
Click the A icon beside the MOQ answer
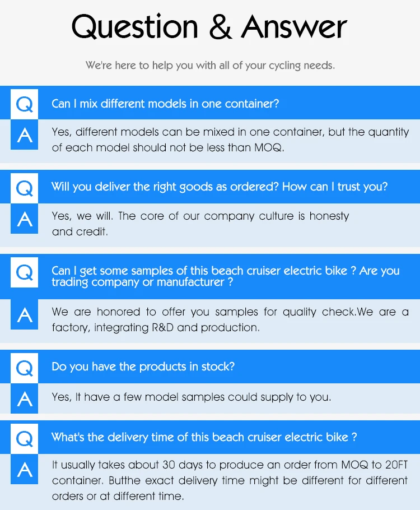(x=25, y=136)
